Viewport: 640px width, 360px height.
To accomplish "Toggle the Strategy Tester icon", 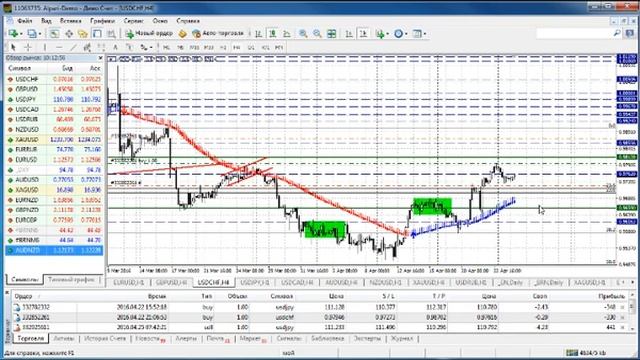I will click(x=111, y=34).
